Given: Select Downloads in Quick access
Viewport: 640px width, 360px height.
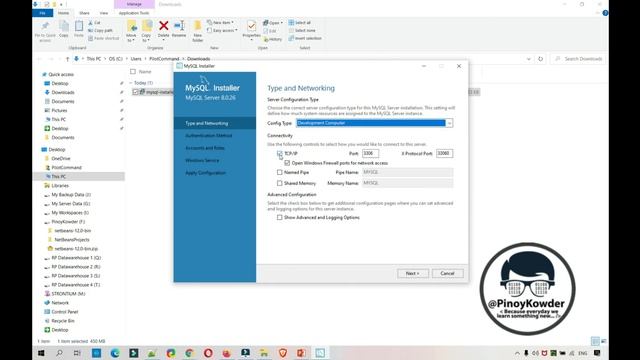Looking at the screenshot, I should tap(63, 93).
